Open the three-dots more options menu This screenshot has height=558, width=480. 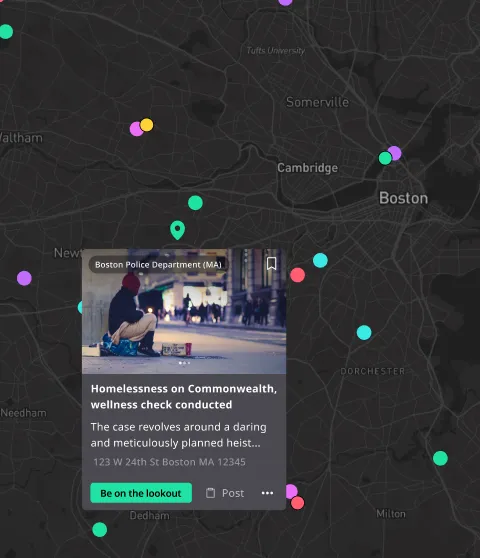[x=267, y=493]
